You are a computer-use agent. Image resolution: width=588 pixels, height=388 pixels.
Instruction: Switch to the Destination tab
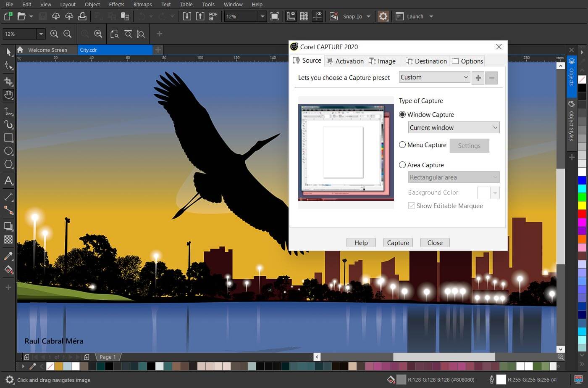coord(426,61)
